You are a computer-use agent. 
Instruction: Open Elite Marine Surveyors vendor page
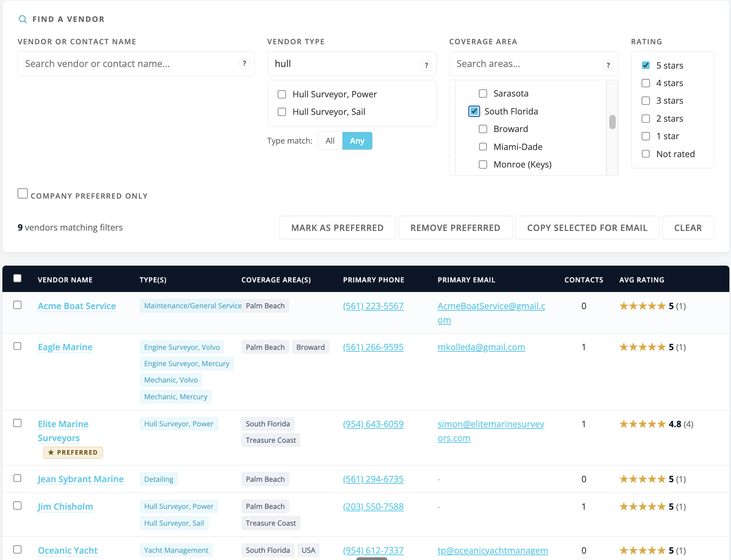click(63, 431)
